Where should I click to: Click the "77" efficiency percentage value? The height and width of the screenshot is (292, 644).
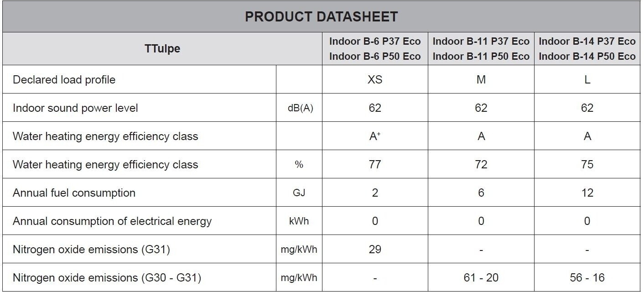(375, 165)
